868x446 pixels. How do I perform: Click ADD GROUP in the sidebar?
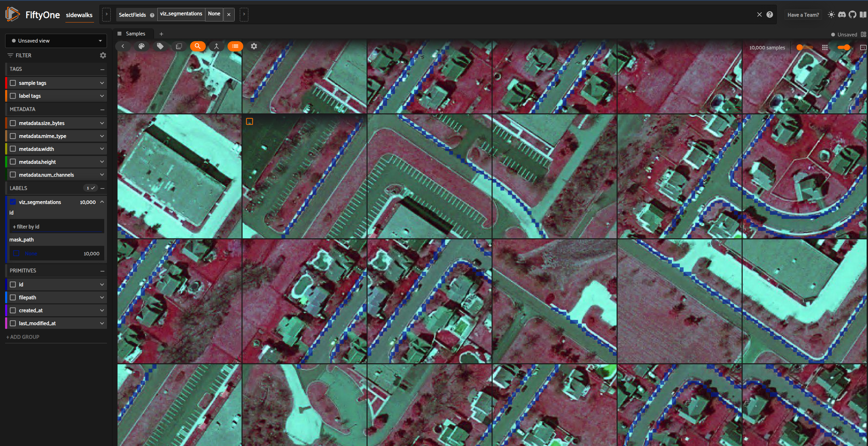pyautogui.click(x=22, y=336)
